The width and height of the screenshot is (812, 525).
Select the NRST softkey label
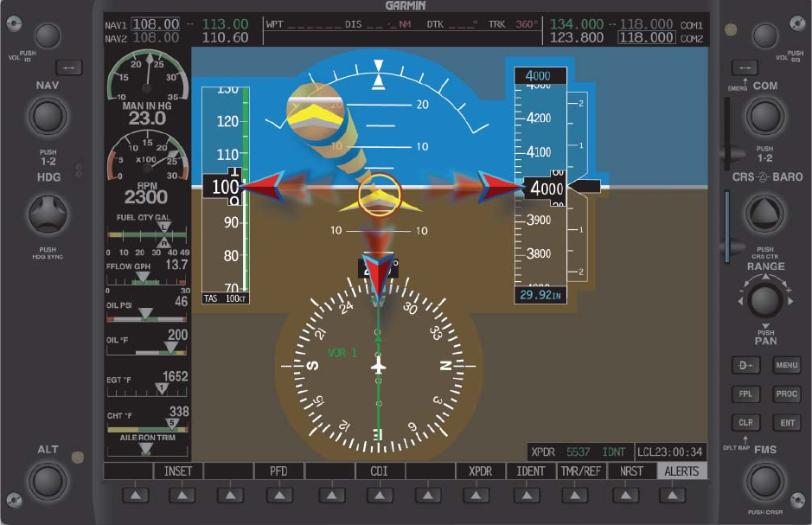631,471
